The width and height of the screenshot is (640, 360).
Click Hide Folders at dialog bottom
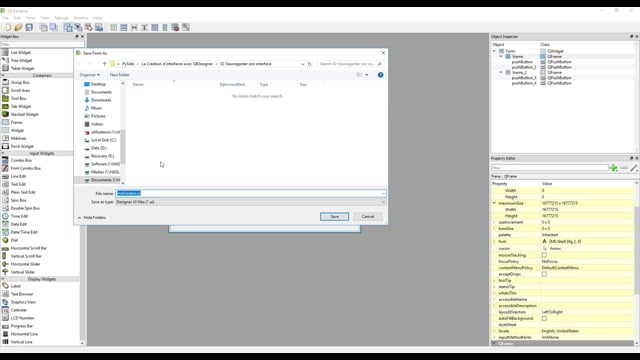click(92, 218)
